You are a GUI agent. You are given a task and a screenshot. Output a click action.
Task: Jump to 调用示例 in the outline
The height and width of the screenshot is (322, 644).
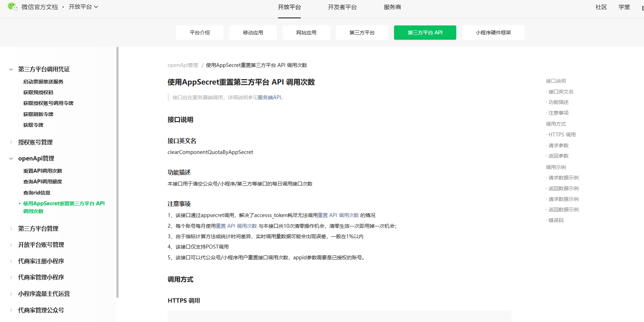tap(556, 167)
